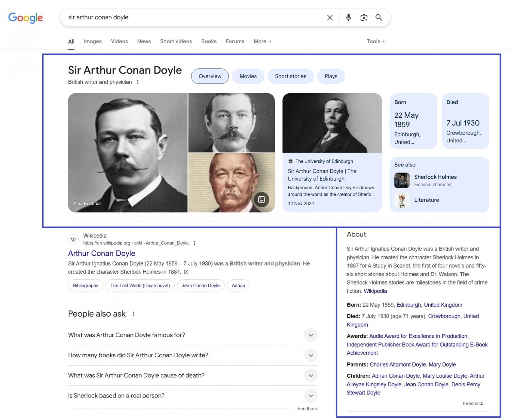
Task: Open Adrian Conan Doyle child link
Action: 396,376
